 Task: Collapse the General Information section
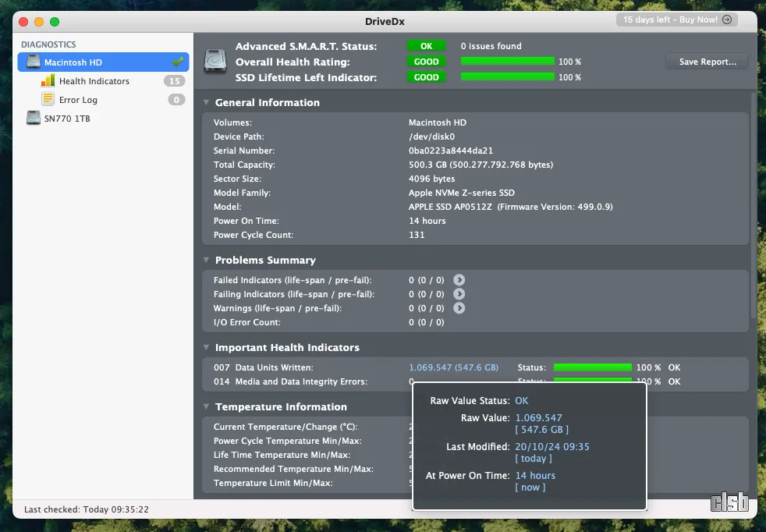click(206, 103)
